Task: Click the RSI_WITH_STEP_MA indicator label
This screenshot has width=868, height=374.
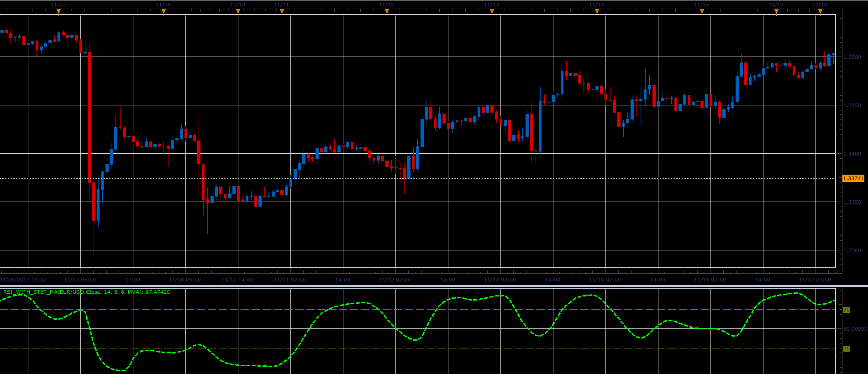Action: pyautogui.click(x=86, y=292)
